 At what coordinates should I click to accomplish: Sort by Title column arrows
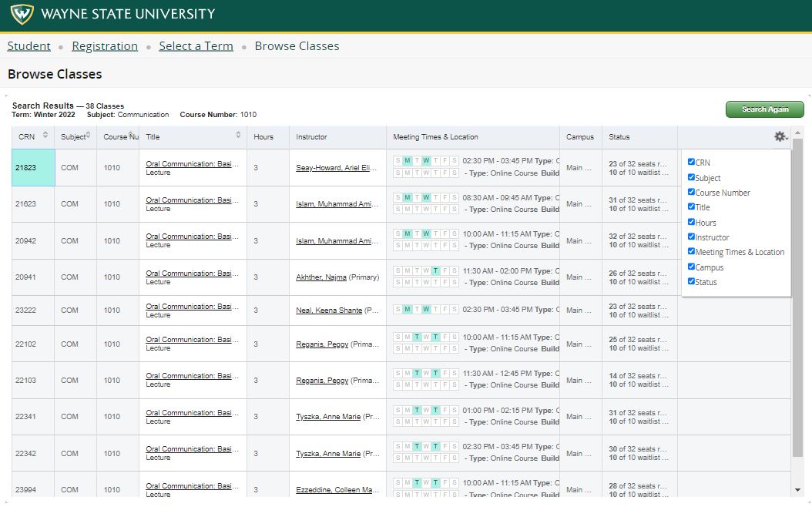pos(238,135)
